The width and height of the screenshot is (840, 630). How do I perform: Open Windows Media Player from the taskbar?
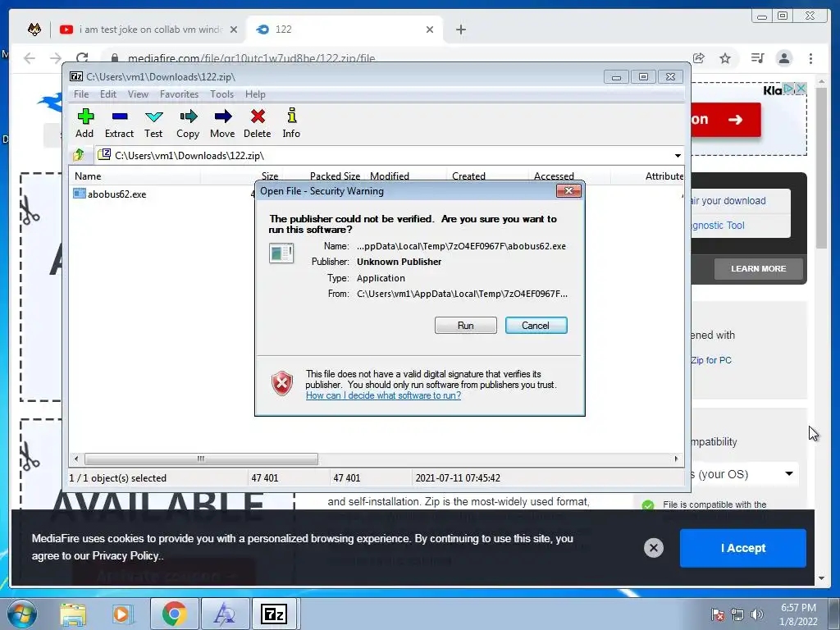(x=121, y=614)
